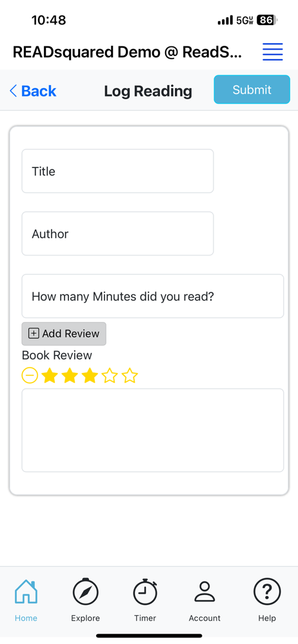Open the Account person icon
The height and width of the screenshot is (644, 298).
click(x=204, y=592)
